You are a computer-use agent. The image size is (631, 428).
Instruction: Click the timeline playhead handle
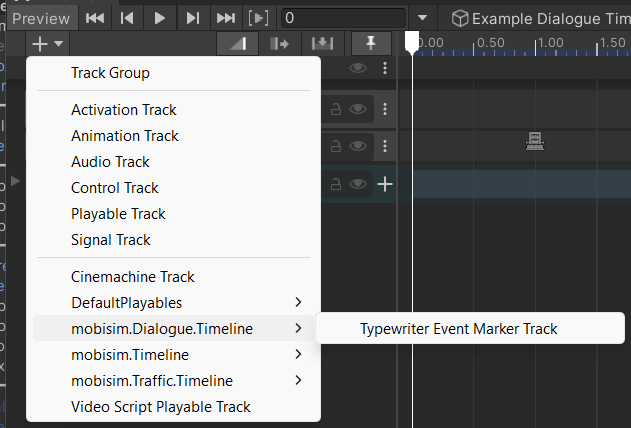coord(412,42)
